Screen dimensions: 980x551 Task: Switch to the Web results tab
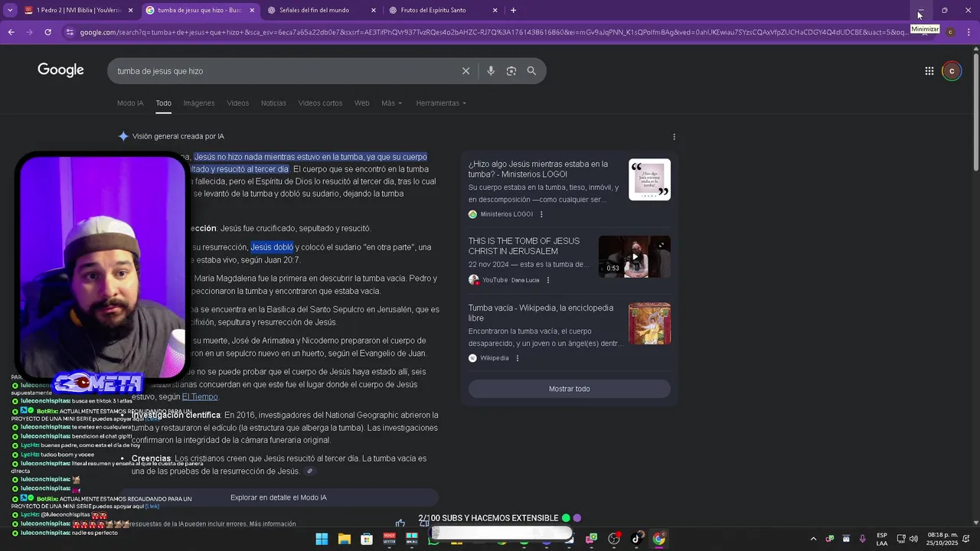(361, 103)
